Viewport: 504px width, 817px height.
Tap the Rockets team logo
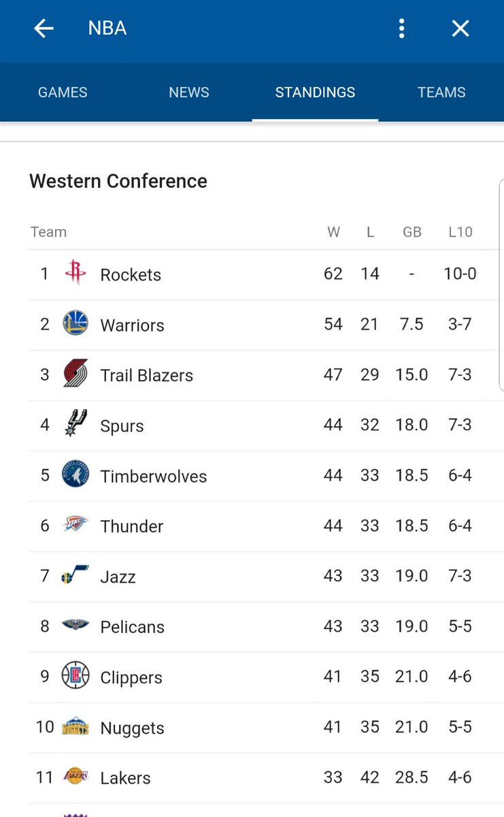pos(75,274)
